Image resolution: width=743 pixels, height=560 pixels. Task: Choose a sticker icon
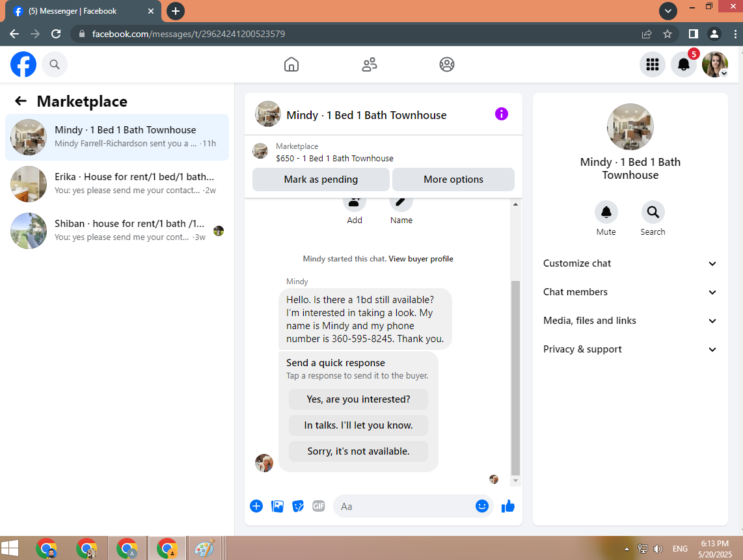[x=298, y=506]
